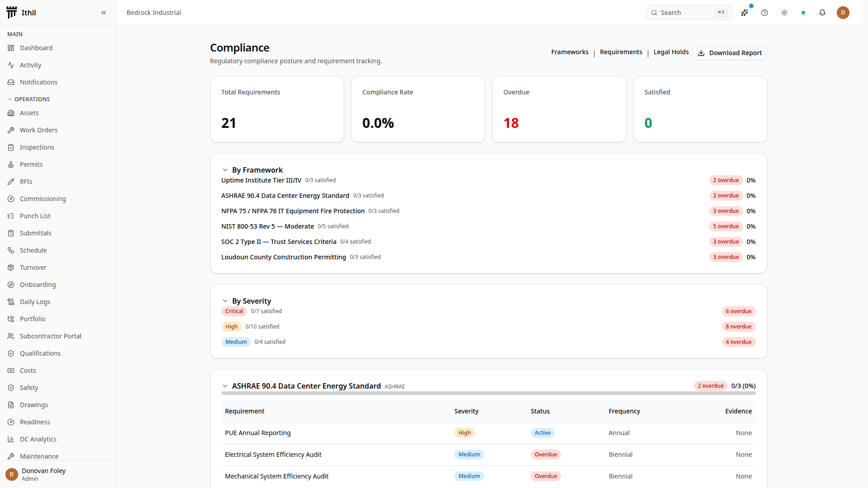Open Mechanical System Efficiency Audit row
This screenshot has width=868, height=488.
pyautogui.click(x=488, y=476)
